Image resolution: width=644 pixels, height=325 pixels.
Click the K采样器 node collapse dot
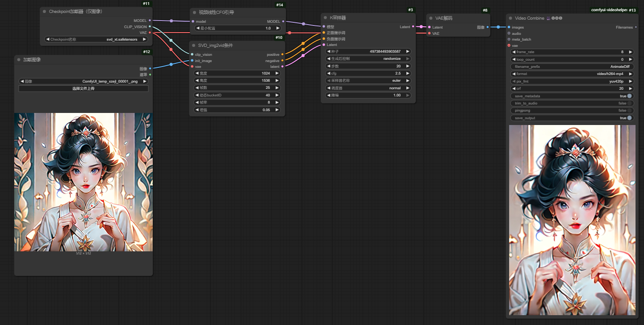(x=326, y=17)
